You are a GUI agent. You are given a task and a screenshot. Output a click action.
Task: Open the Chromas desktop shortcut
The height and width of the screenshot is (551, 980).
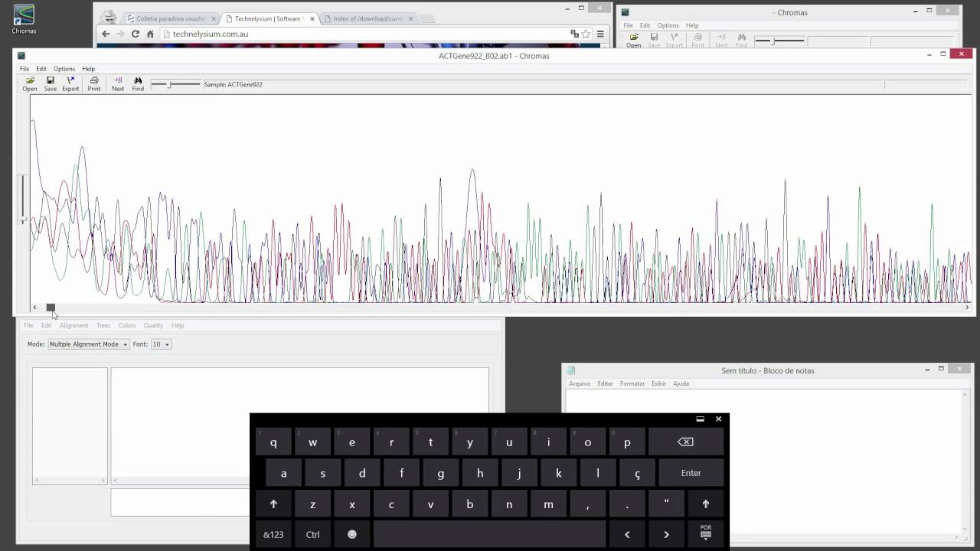pos(24,19)
